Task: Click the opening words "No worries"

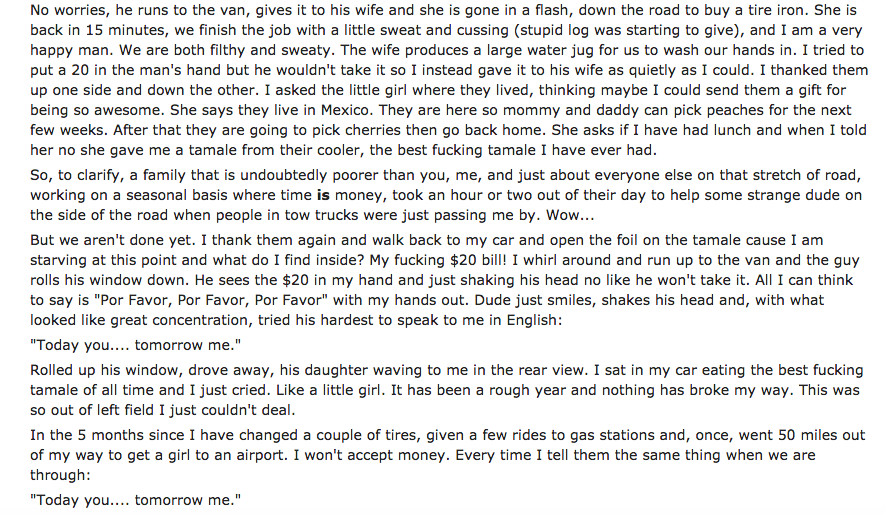Action: click(67, 10)
